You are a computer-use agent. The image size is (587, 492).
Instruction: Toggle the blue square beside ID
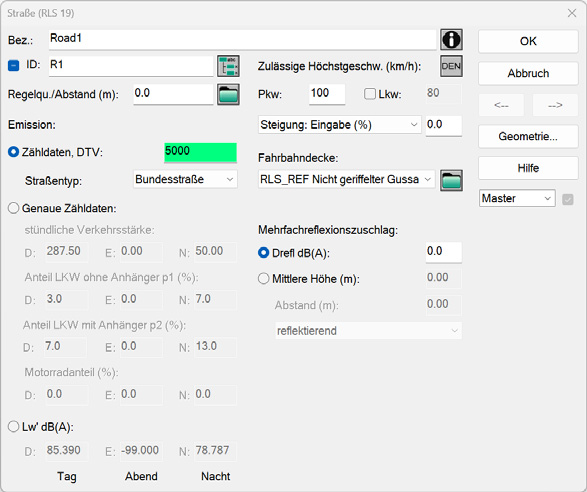tap(13, 66)
